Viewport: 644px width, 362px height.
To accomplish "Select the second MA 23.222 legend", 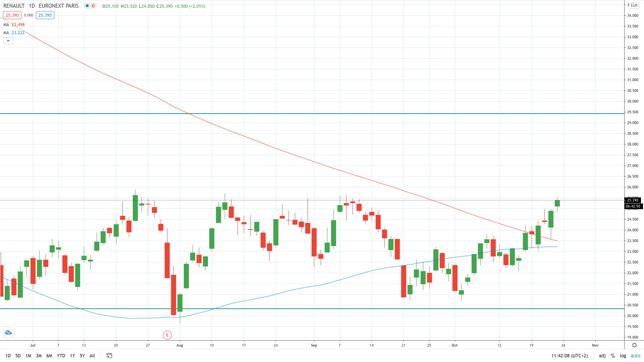I will click(14, 33).
